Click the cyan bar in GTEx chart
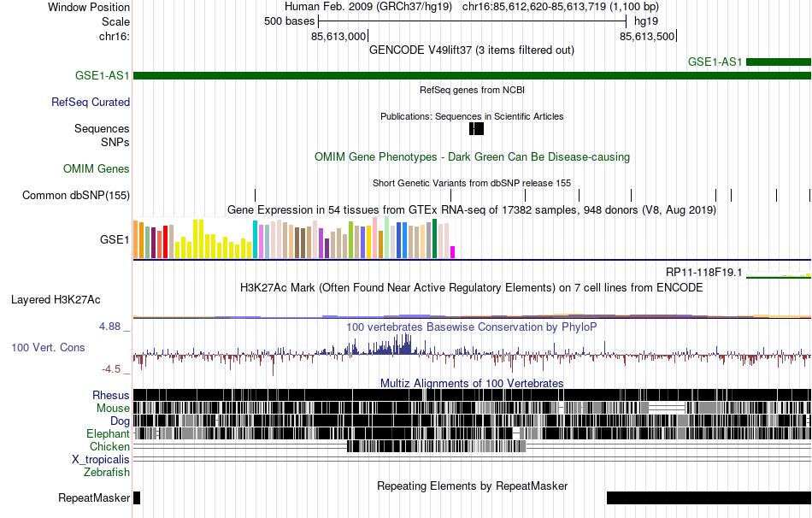Image resolution: width=812 pixels, height=518 pixels. click(x=255, y=239)
